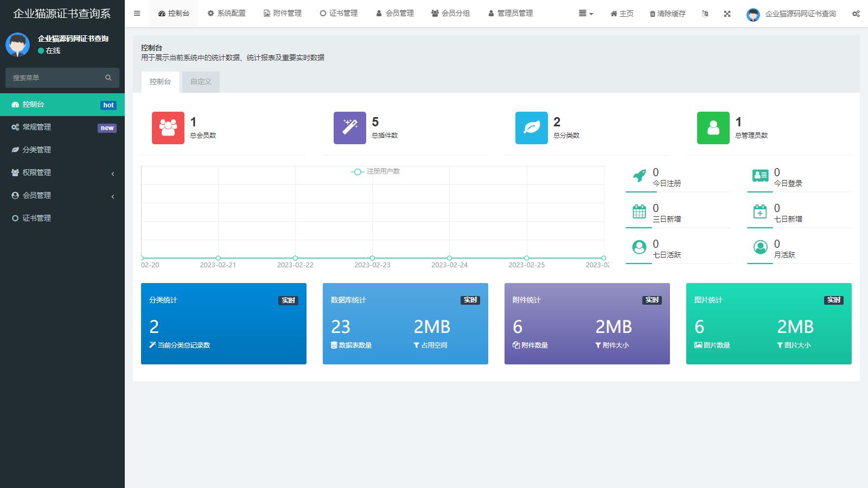868x488 pixels.
Task: Click into the 搜索菜单 search field
Action: point(54,78)
